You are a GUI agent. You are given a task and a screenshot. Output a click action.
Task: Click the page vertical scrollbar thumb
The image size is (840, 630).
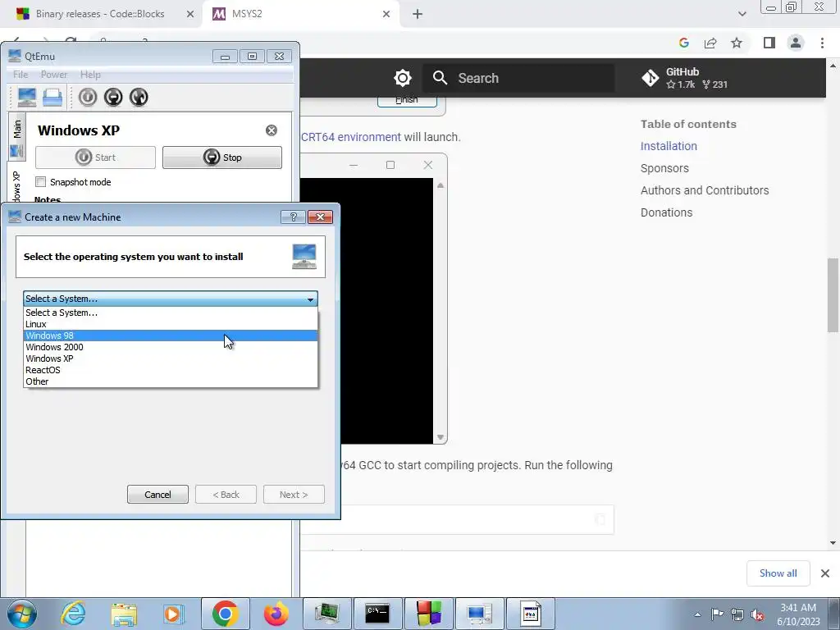point(833,295)
